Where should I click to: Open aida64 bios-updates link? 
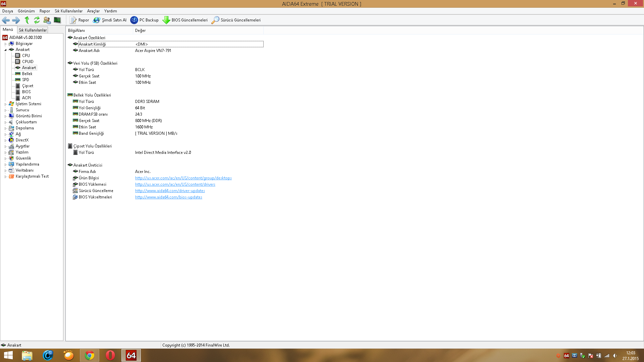(168, 197)
